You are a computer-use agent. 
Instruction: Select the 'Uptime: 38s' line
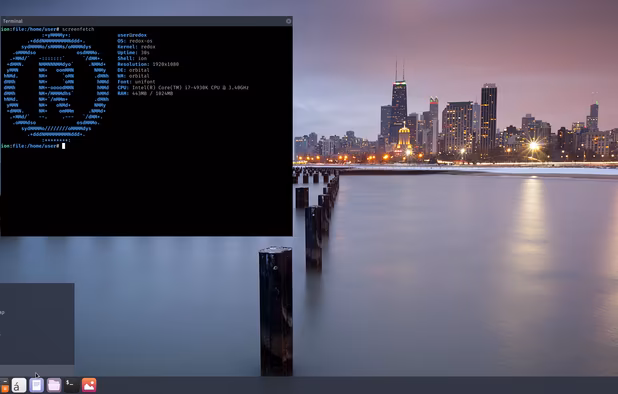[133, 52]
